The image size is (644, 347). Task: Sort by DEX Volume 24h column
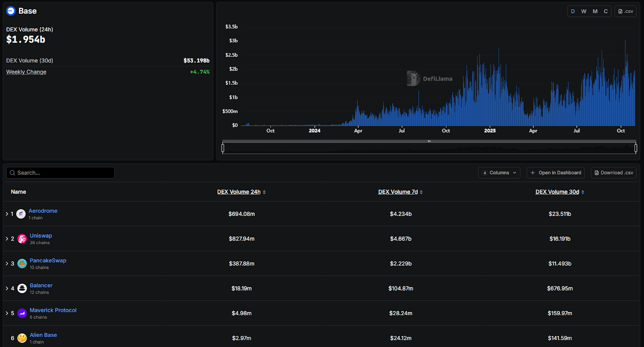point(241,192)
